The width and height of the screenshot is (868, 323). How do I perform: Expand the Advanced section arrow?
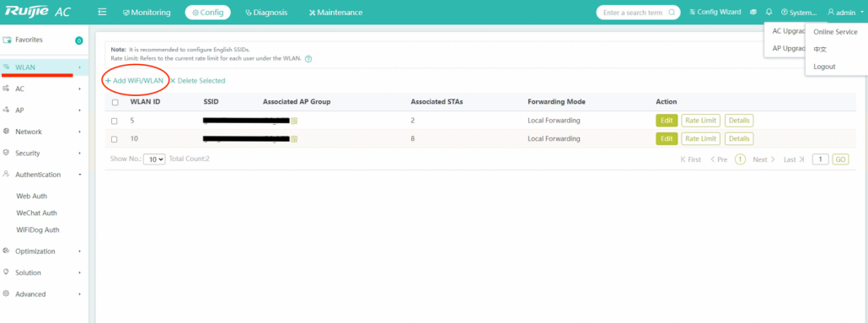pos(80,294)
